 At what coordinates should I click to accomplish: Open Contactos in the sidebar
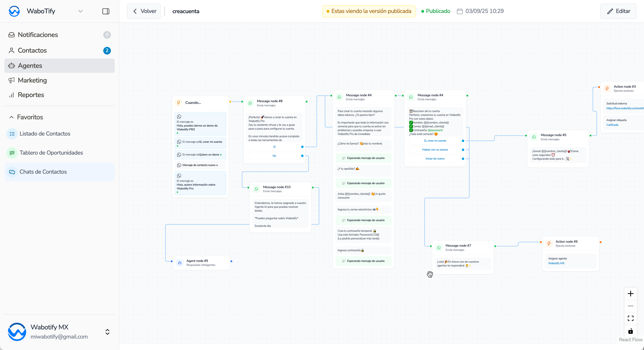pos(60,51)
